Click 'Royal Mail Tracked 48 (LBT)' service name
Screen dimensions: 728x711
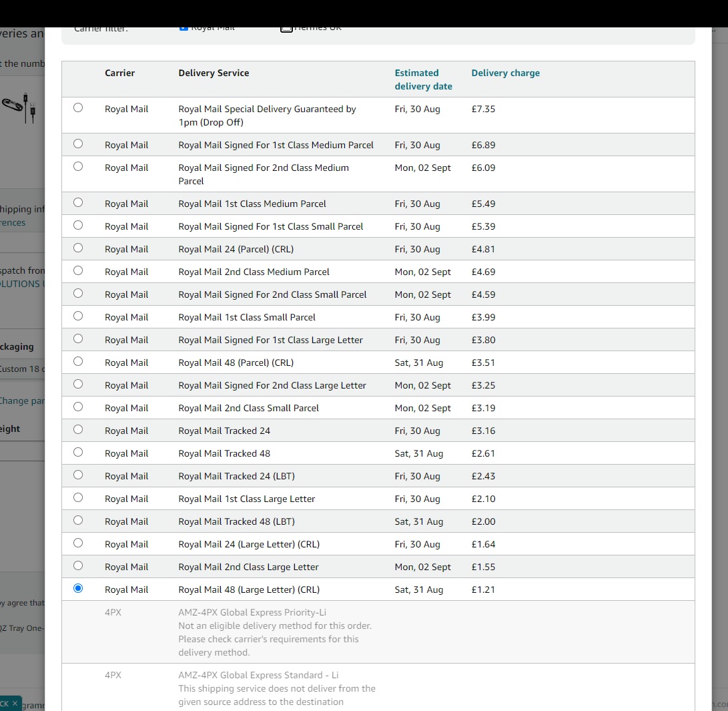tap(236, 522)
